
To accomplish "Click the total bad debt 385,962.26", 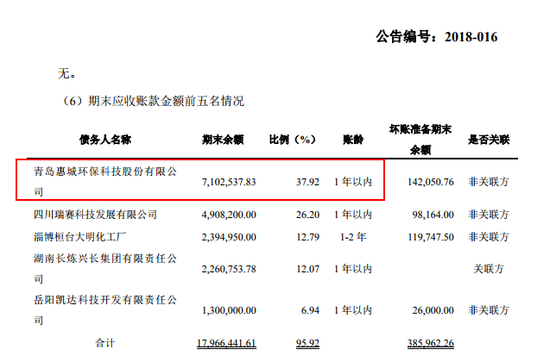I will click(430, 343).
